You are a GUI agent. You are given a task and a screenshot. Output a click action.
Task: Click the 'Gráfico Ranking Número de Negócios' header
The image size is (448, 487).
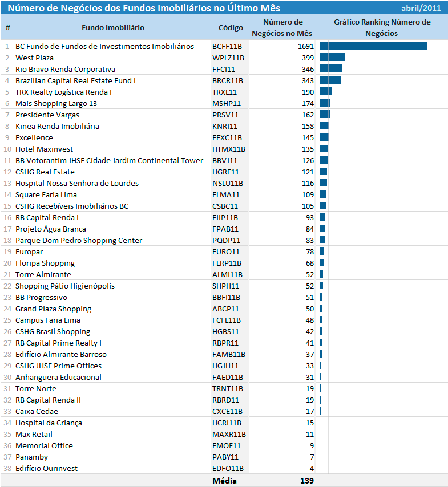click(x=382, y=27)
